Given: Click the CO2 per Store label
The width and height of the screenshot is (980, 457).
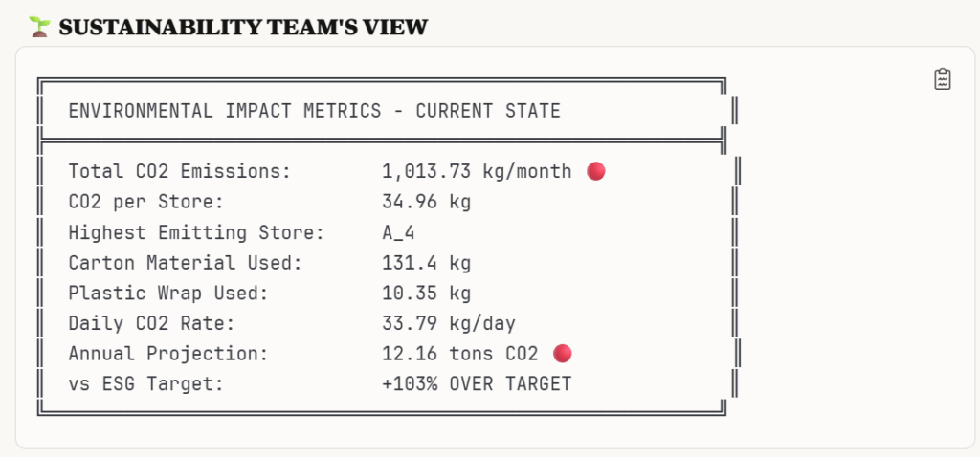Looking at the screenshot, I should click(145, 202).
